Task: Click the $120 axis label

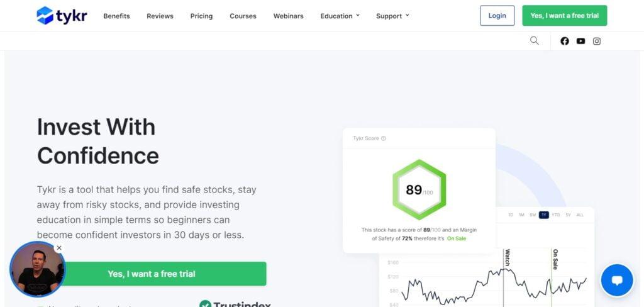Action: pyautogui.click(x=393, y=277)
